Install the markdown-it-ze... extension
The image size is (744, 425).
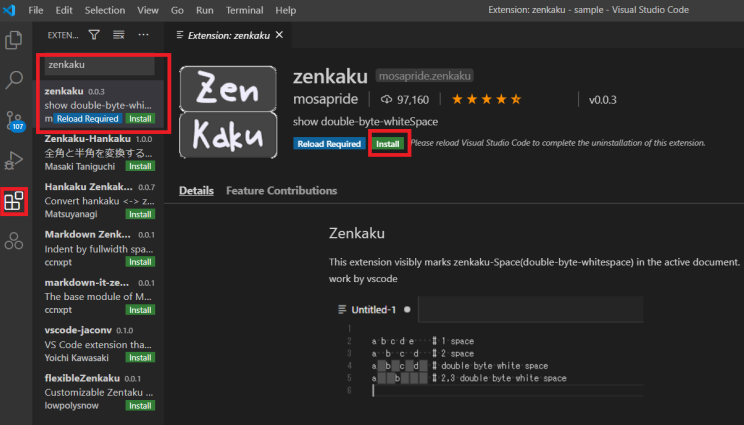tap(140, 310)
